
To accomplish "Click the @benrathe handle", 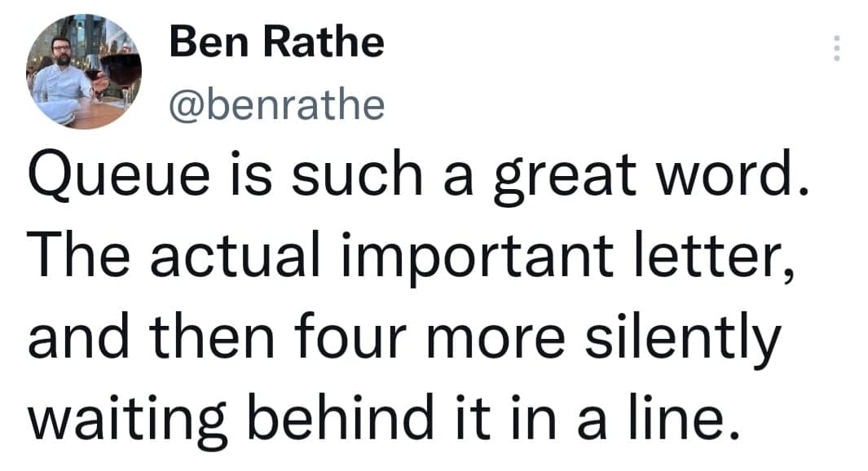I will (276, 103).
